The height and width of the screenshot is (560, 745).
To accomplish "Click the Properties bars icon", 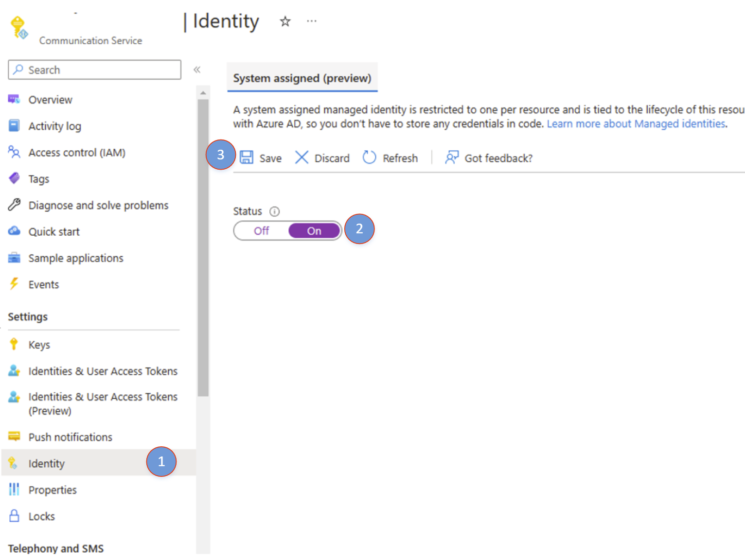I will [14, 489].
